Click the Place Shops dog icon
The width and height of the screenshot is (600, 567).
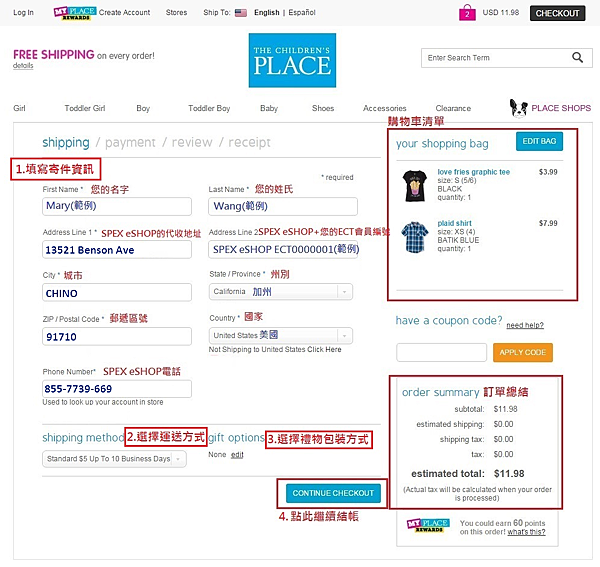(x=518, y=108)
